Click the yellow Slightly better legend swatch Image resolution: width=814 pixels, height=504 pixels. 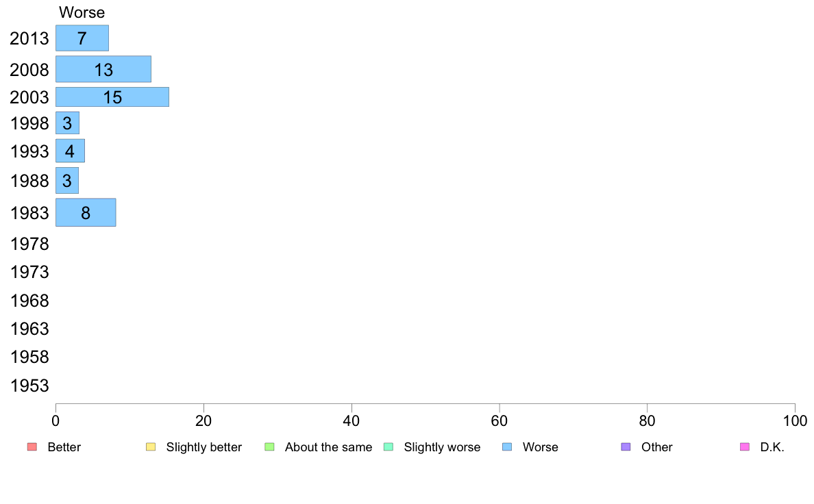pos(151,447)
